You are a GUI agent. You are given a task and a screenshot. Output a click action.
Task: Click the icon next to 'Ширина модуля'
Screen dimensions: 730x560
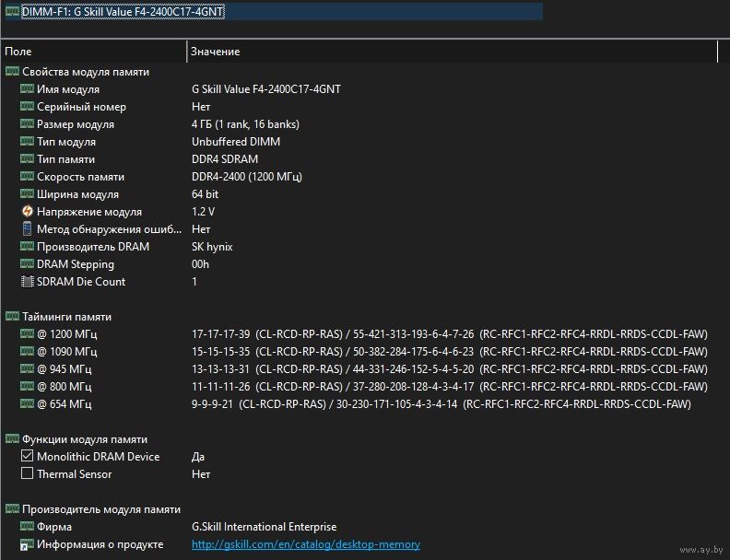click(x=27, y=193)
